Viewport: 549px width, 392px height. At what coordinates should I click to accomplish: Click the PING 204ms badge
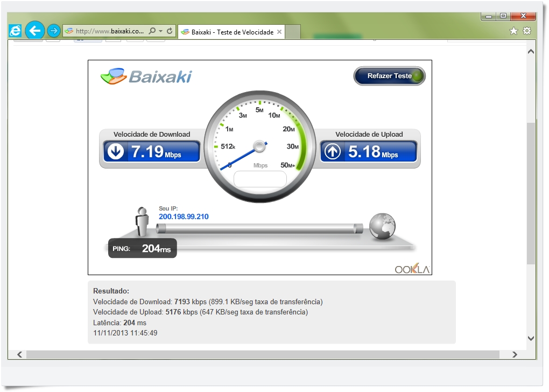pyautogui.click(x=143, y=248)
